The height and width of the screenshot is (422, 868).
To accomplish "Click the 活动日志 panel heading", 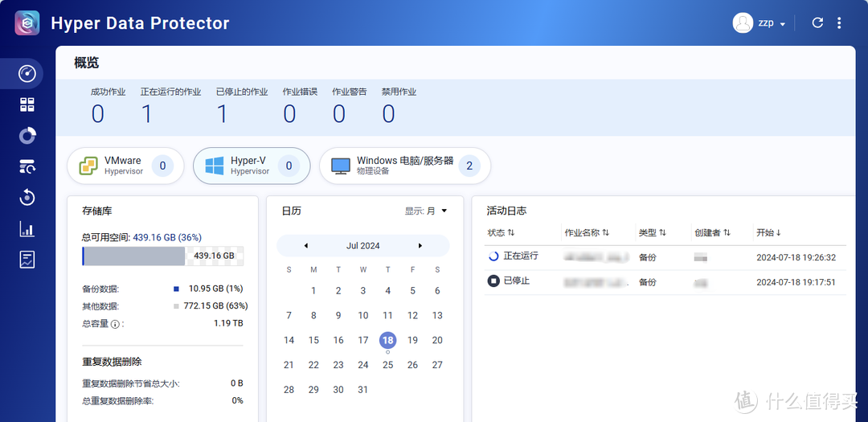I will click(x=506, y=211).
